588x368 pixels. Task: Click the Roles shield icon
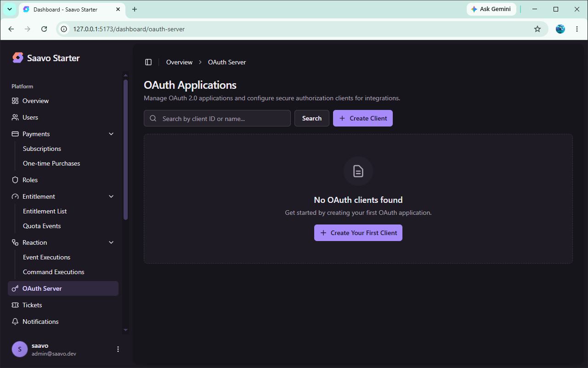click(x=15, y=180)
